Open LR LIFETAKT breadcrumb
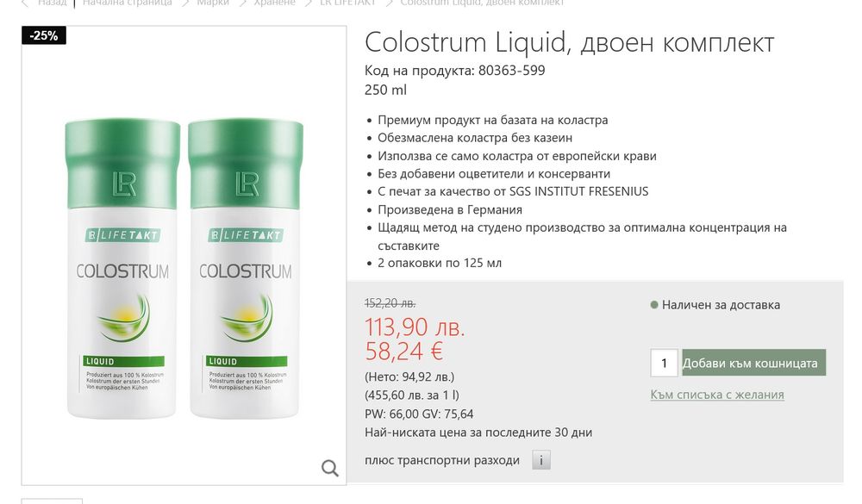862x504 pixels. [347, 3]
